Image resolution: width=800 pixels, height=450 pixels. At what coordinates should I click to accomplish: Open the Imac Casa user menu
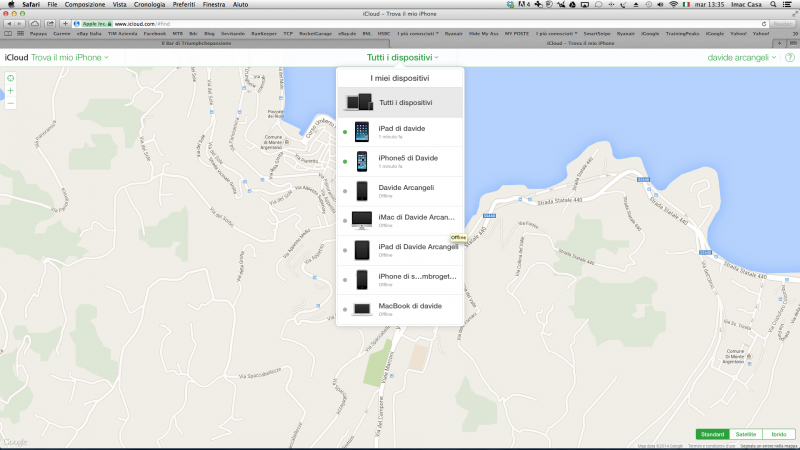point(746,5)
